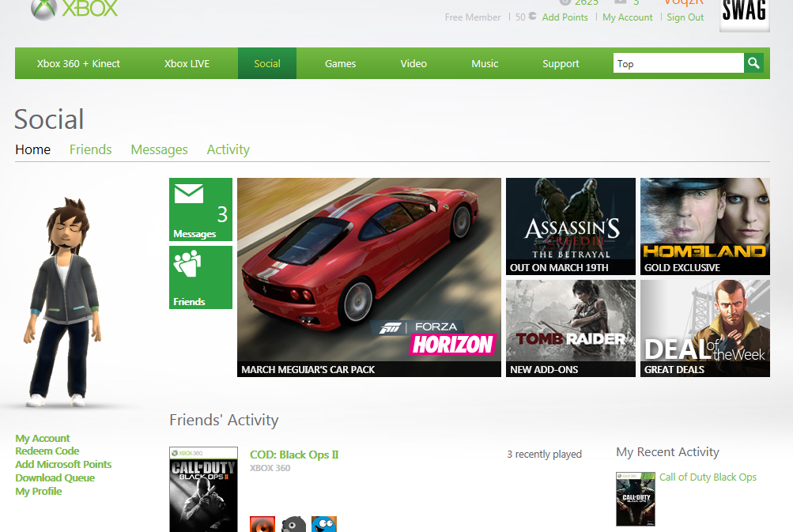Image resolution: width=793 pixels, height=532 pixels.
Task: Select the Social navigation item
Action: click(x=267, y=64)
